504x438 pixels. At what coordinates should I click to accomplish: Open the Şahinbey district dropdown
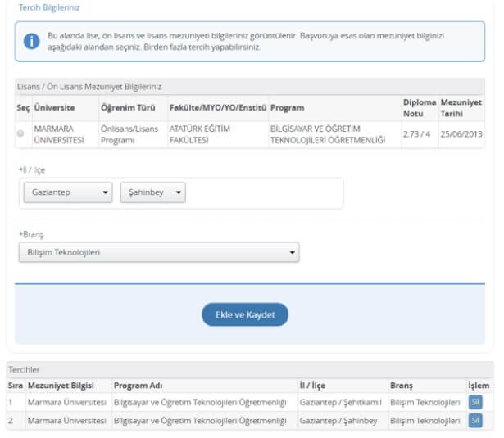153,192
